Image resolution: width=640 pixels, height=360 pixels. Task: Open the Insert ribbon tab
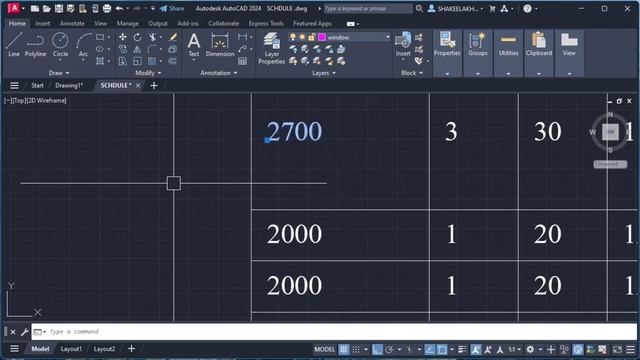tap(42, 24)
